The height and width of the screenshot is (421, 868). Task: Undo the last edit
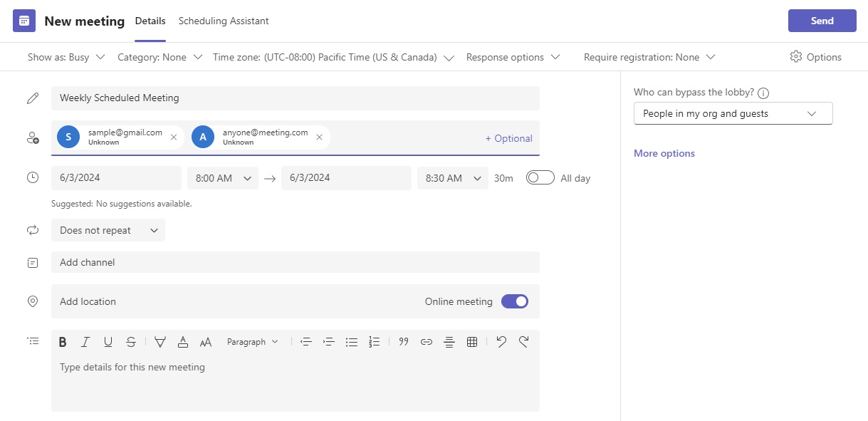501,342
